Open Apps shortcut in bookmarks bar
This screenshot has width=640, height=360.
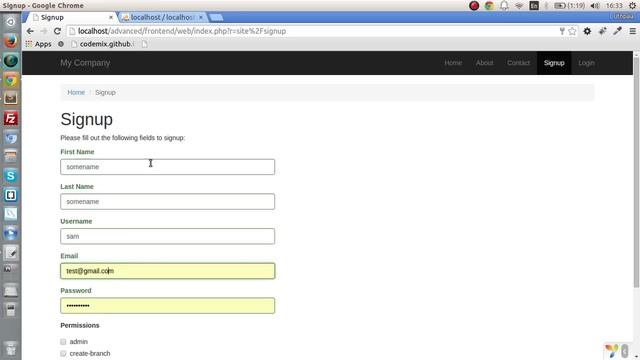[x=38, y=44]
